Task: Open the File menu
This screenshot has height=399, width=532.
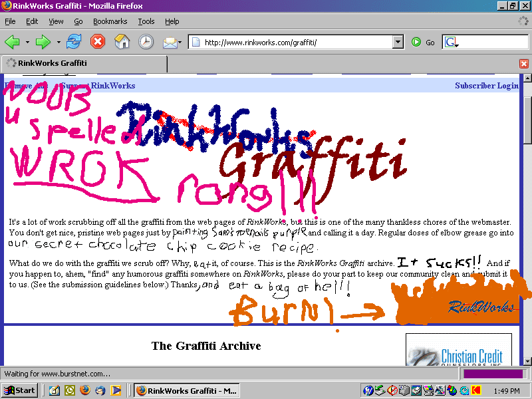Action: tap(10, 21)
